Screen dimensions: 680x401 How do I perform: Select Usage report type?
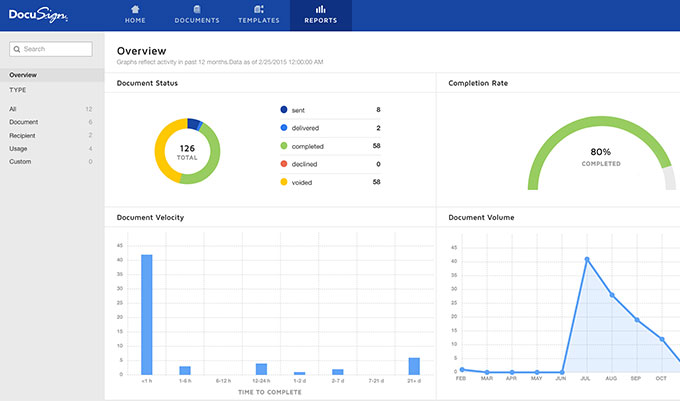19,147
